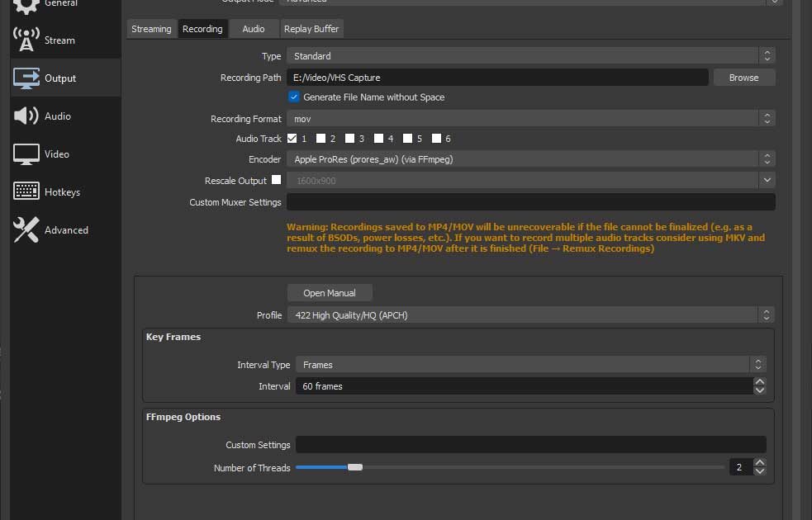
Task: Open the Recording Format dropdown
Action: [x=530, y=119]
